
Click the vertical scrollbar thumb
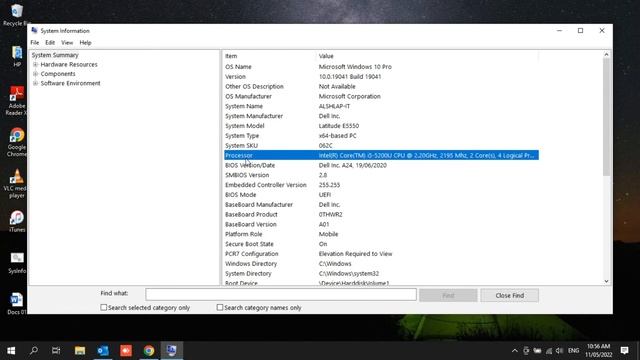[x=607, y=118]
